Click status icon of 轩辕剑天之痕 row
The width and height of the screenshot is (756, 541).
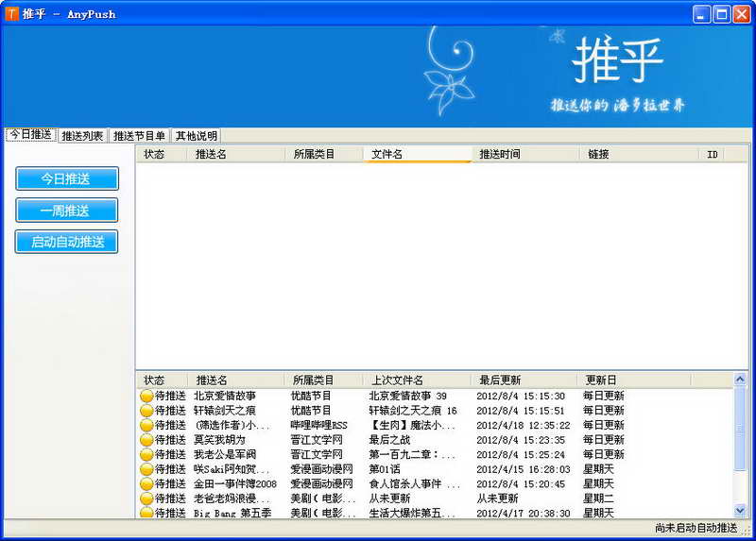point(146,411)
